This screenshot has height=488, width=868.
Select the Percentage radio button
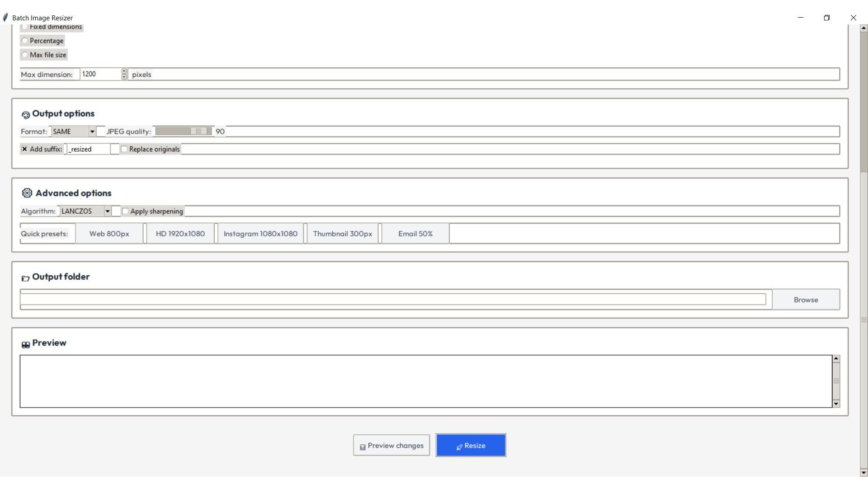coord(25,41)
